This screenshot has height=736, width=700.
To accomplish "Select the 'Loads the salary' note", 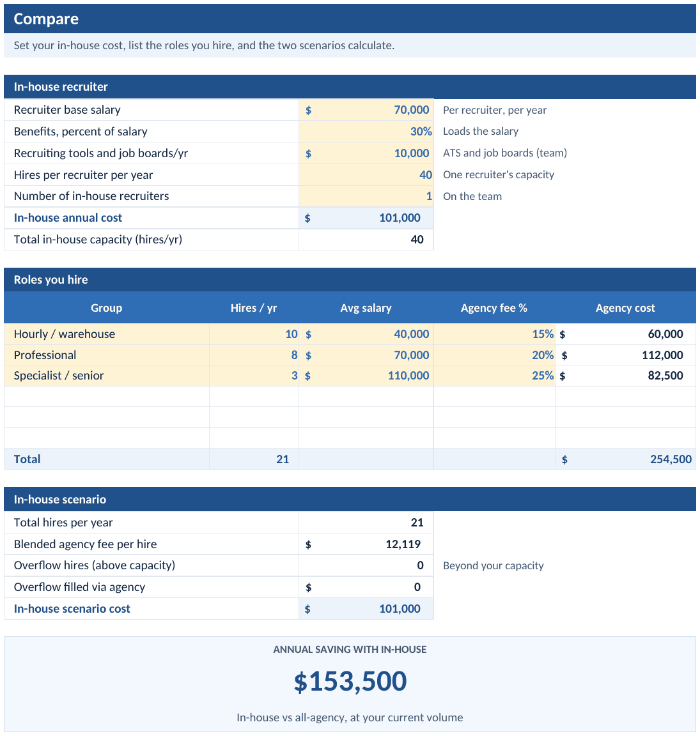I will pyautogui.click(x=481, y=132).
